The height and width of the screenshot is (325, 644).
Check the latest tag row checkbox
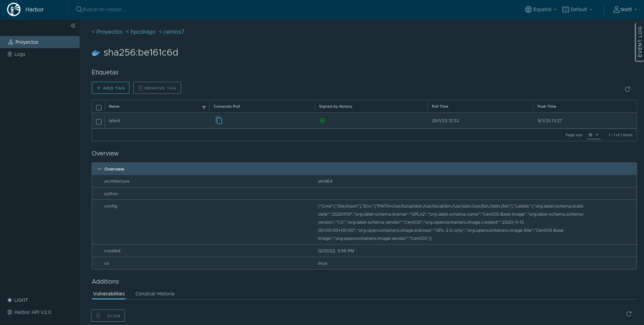coord(99,122)
